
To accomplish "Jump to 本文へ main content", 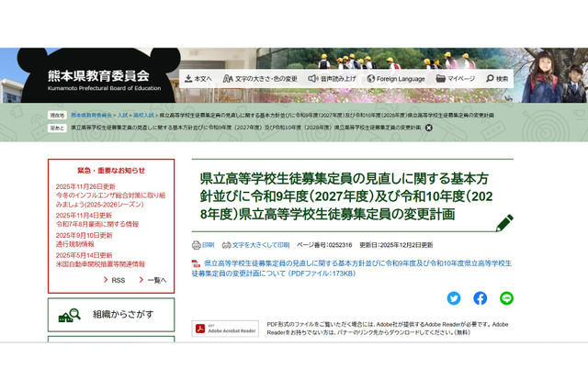I will coord(198,79).
